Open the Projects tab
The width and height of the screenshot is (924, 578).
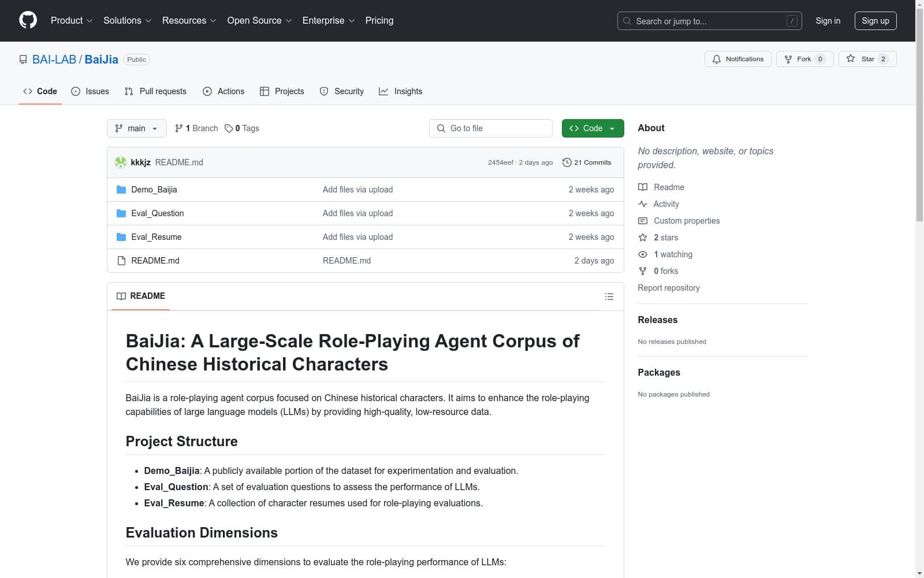pyautogui.click(x=282, y=91)
